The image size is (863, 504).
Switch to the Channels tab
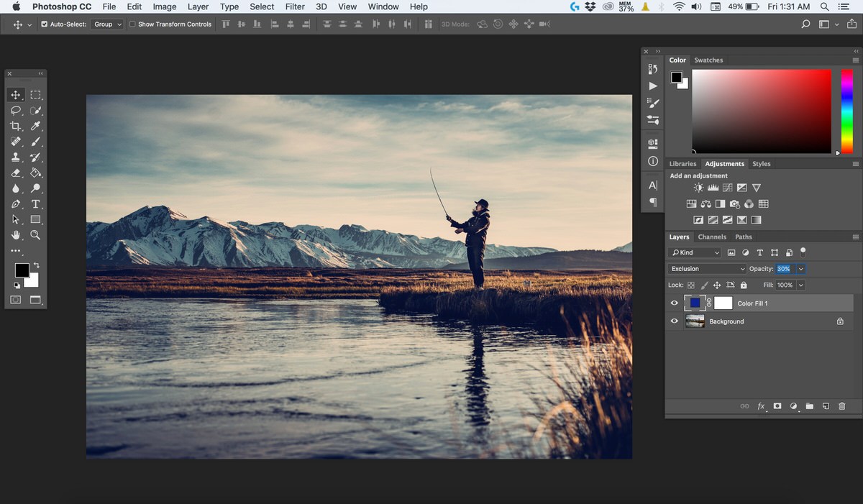point(712,237)
